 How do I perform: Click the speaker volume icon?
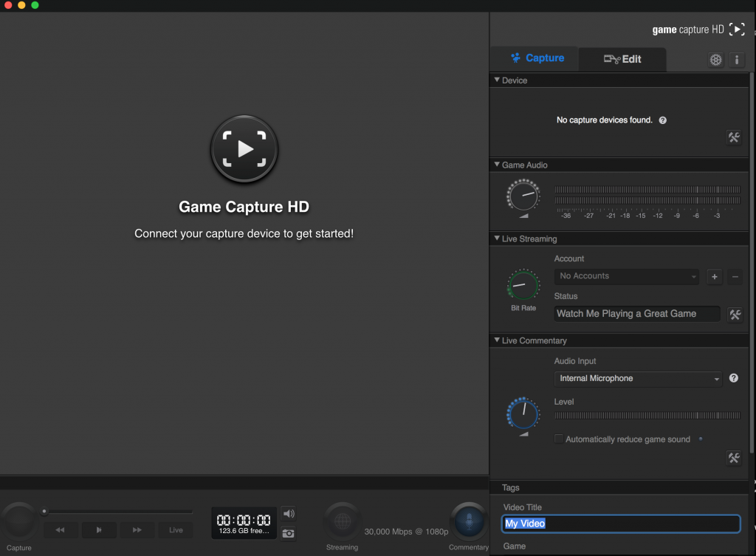[x=289, y=514]
